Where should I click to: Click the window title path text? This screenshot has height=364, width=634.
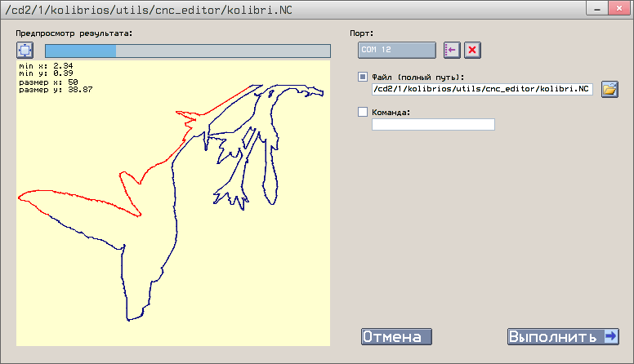click(149, 10)
